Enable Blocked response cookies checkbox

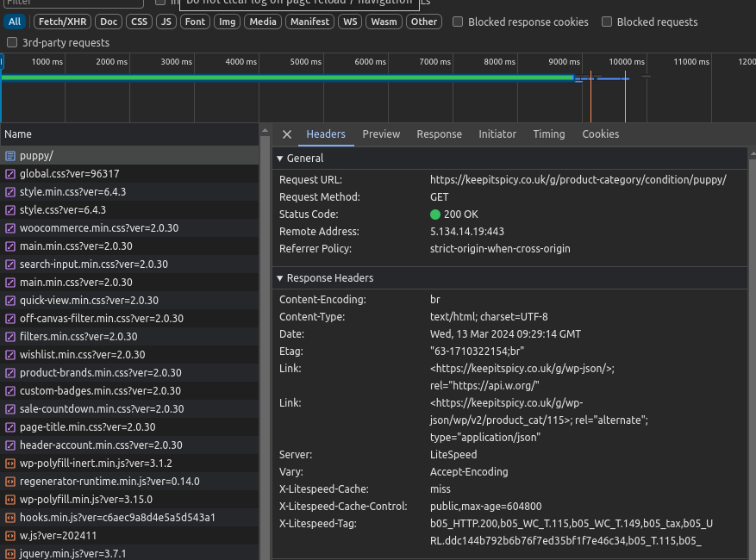[x=458, y=22]
